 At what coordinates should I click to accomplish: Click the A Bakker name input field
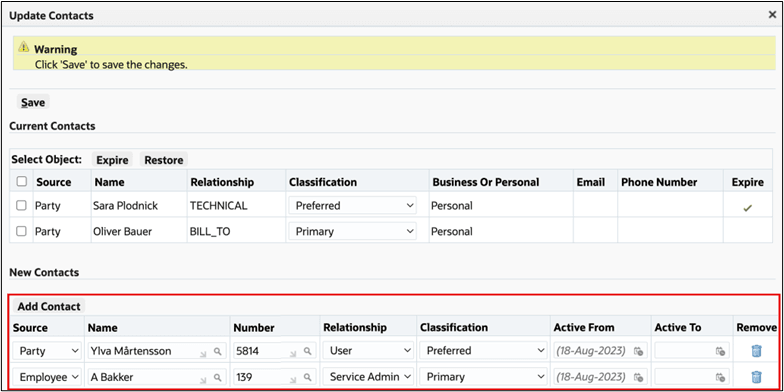click(156, 376)
